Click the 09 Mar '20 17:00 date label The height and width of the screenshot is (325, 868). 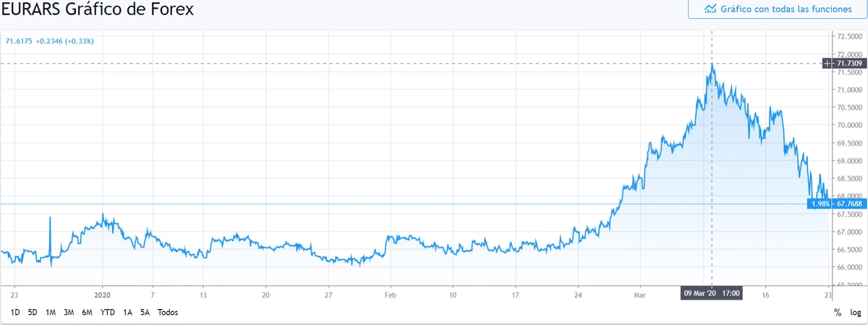(712, 295)
